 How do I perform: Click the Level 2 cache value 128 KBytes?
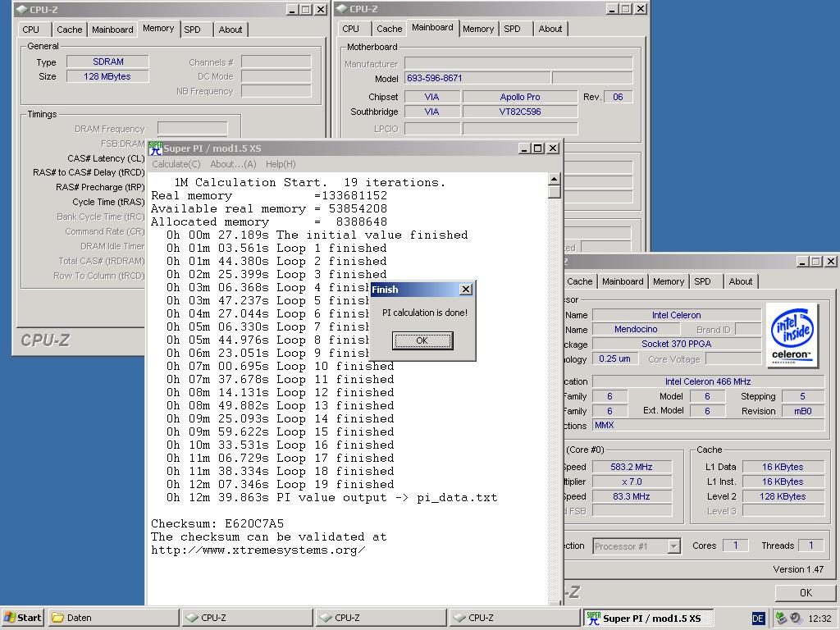tap(783, 496)
